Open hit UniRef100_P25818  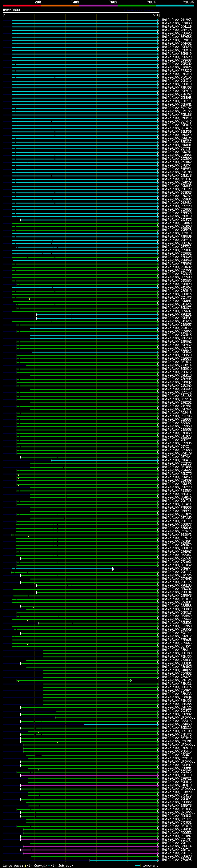click(177, 40)
